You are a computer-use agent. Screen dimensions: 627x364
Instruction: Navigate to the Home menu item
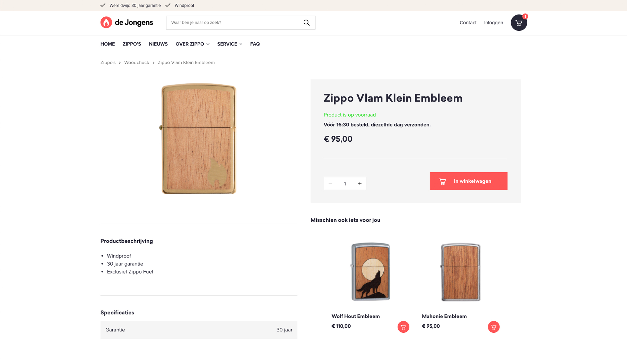tap(108, 44)
